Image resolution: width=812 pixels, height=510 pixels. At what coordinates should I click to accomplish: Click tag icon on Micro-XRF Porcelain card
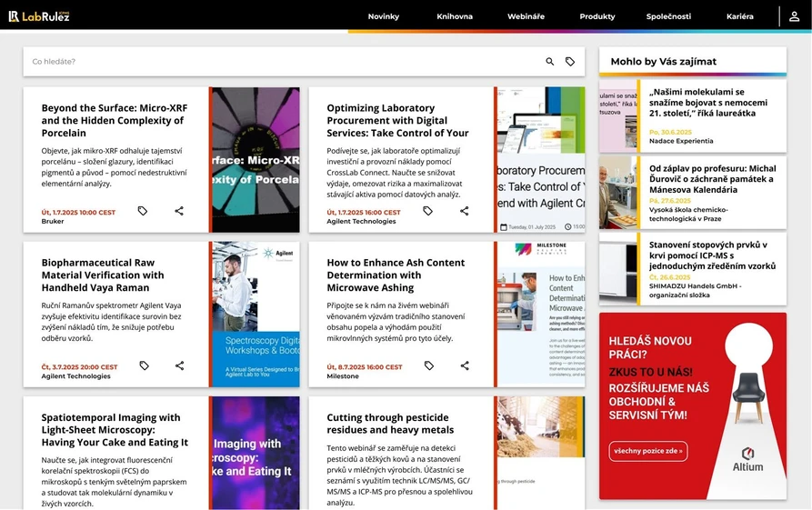pyautogui.click(x=143, y=211)
